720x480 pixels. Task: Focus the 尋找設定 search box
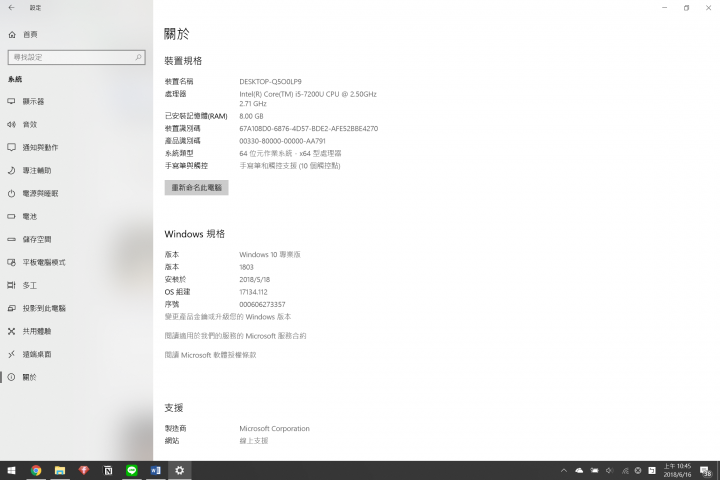click(77, 57)
